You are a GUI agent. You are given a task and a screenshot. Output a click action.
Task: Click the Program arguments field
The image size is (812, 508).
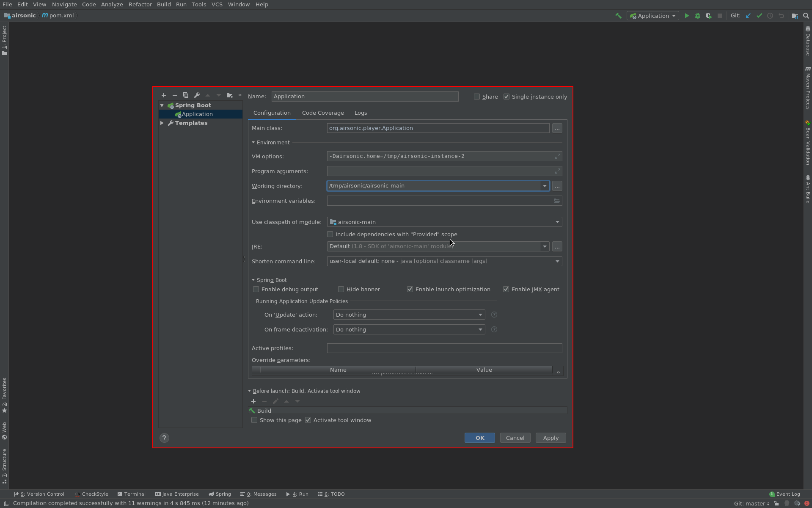(x=444, y=171)
